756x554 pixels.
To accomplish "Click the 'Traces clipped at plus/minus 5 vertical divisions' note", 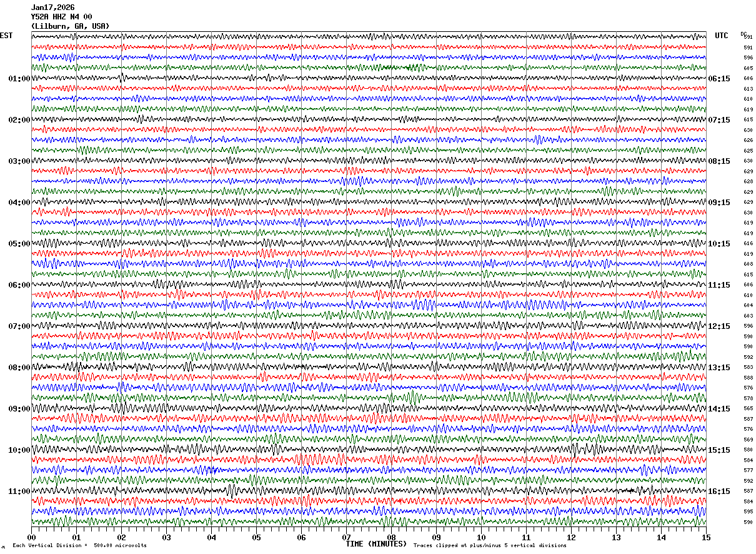I will (x=490, y=546).
